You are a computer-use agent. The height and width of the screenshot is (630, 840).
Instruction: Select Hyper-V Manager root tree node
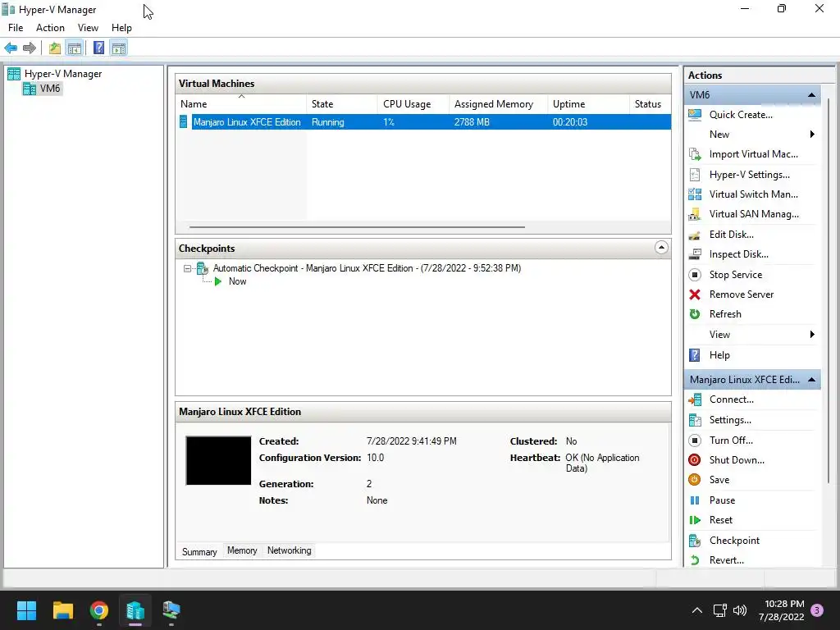pos(62,74)
